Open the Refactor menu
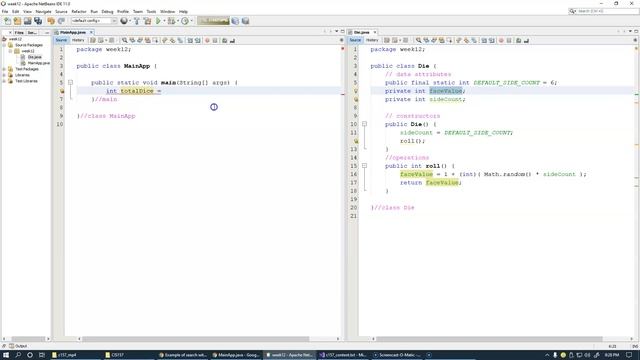This screenshot has height=360, width=640. [79, 11]
